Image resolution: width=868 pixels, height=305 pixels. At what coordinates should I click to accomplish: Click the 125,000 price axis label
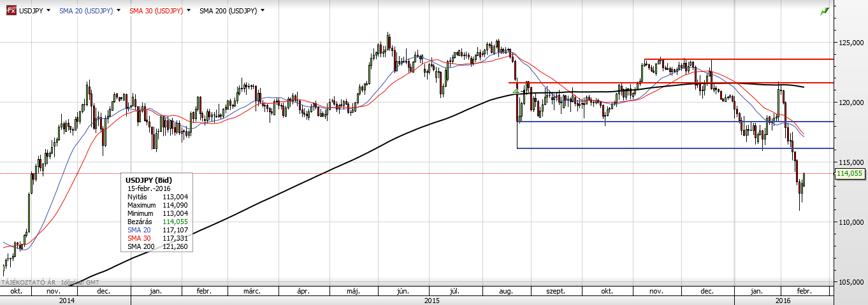[x=851, y=43]
